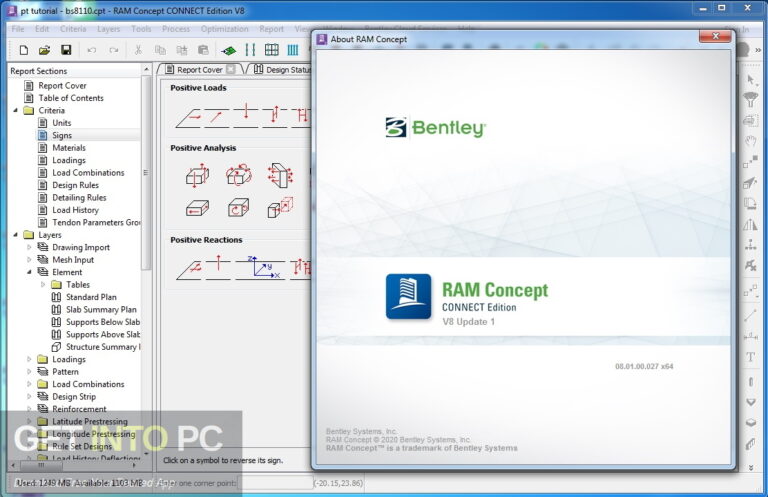Click the grid layout toolbar icon
Image resolution: width=768 pixels, height=497 pixels.
[272, 50]
